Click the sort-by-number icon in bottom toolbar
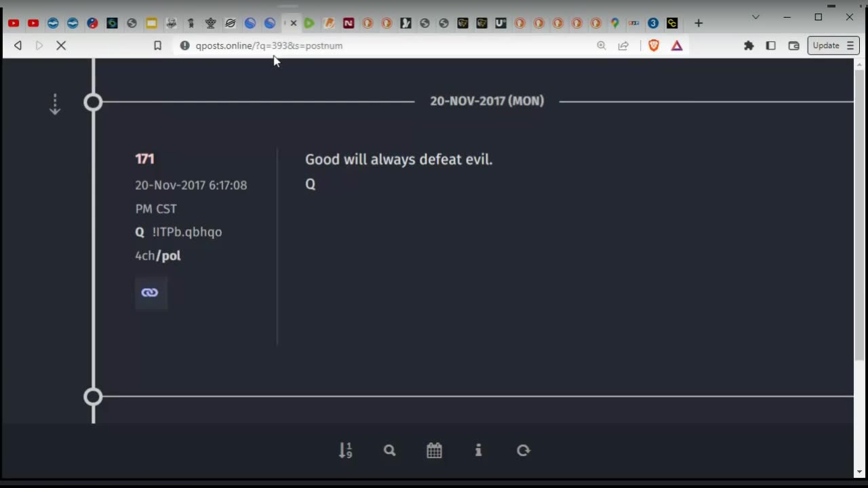Viewport: 868px width, 488px height. click(345, 450)
